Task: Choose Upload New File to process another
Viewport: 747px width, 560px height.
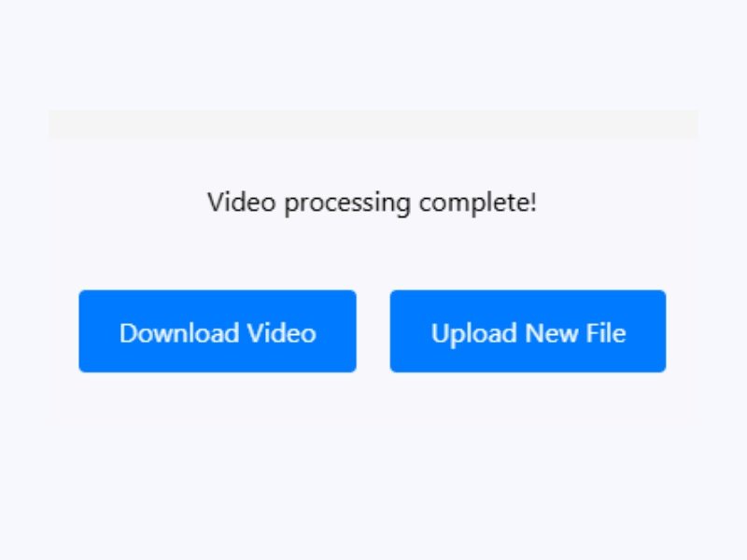Action: tap(528, 331)
